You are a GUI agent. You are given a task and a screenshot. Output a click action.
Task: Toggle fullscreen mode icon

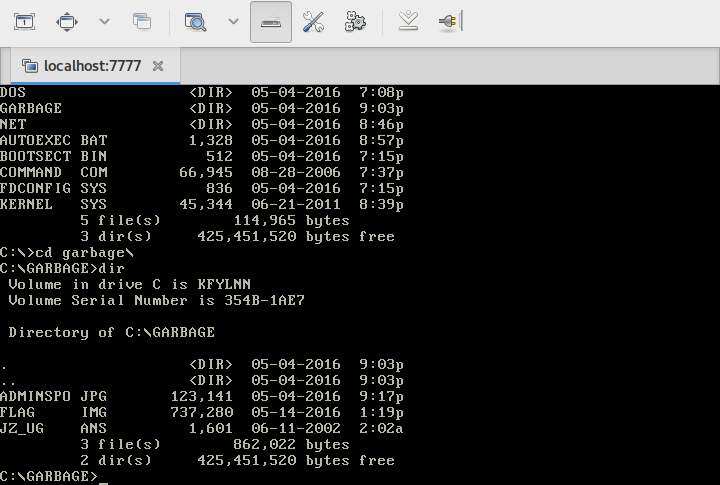pyautogui.click(x=67, y=22)
